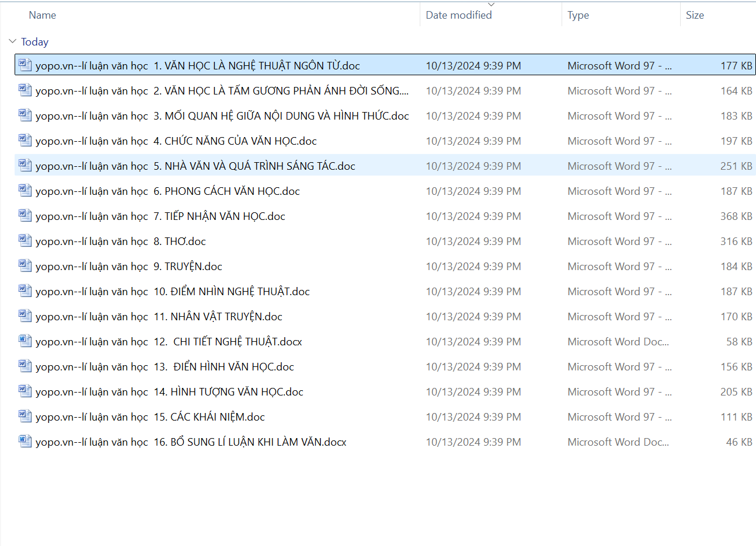Collapse the Today group chevron
This screenshot has width=756, height=546.
coord(12,41)
